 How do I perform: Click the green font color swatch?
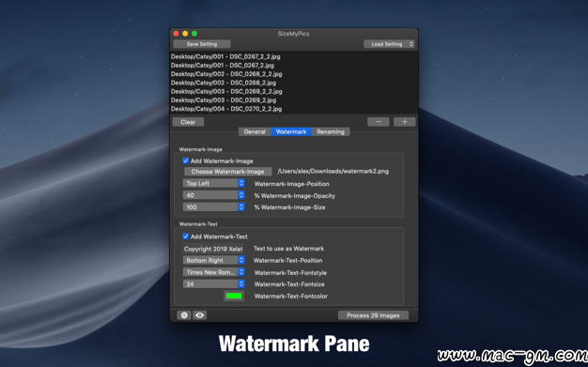[234, 296]
